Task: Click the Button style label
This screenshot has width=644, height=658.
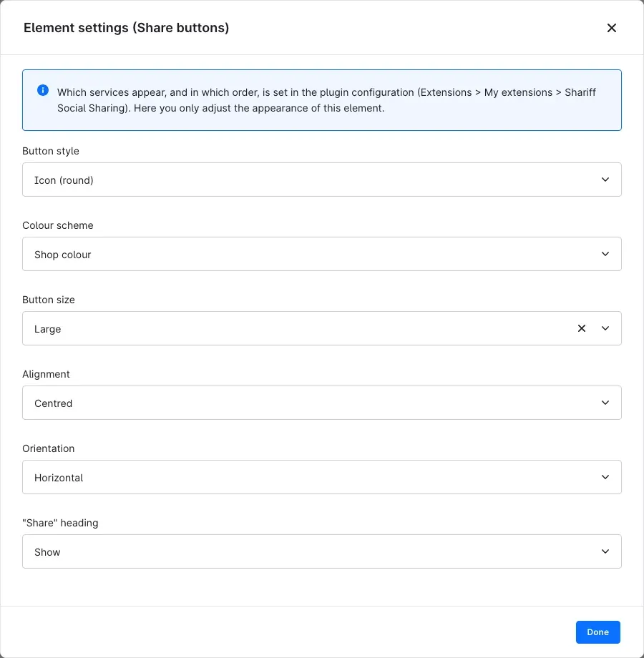Action: point(51,151)
